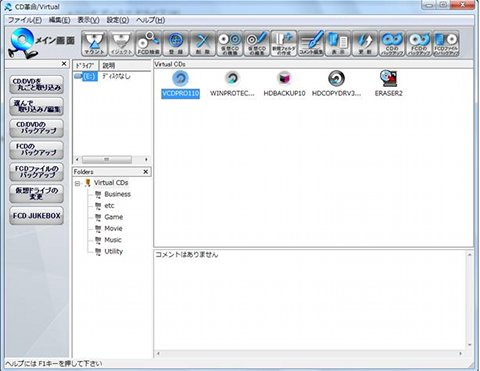
Task: Click the ドライブ column header
Action: click(x=85, y=65)
